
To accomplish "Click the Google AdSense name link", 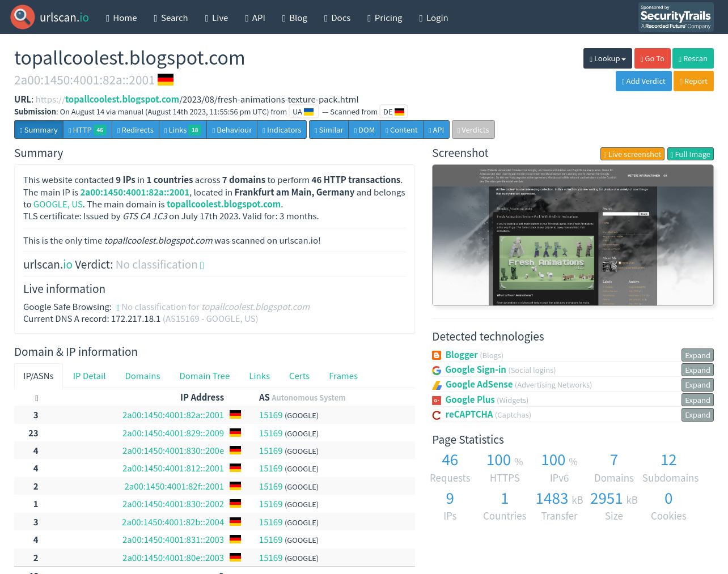I will (x=479, y=384).
